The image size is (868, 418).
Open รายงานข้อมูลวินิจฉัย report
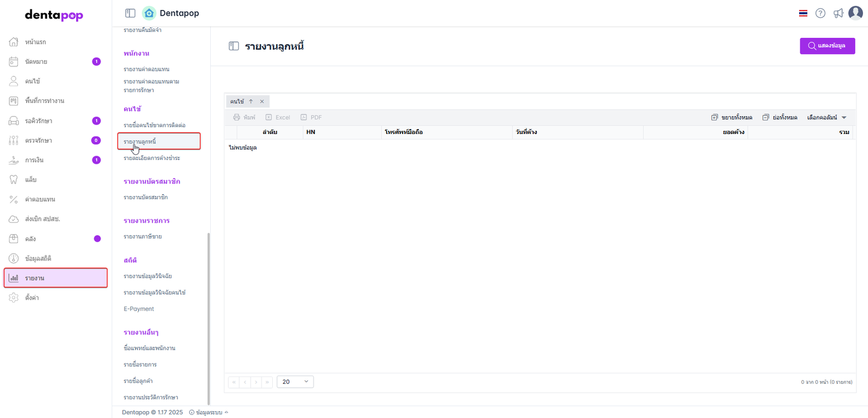pos(148,276)
